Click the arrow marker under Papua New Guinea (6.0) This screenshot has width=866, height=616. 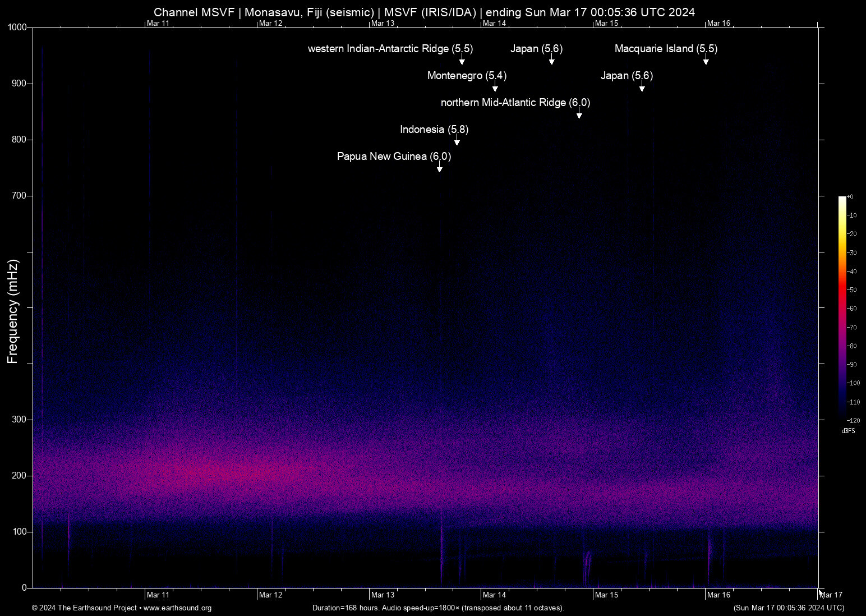(440, 168)
